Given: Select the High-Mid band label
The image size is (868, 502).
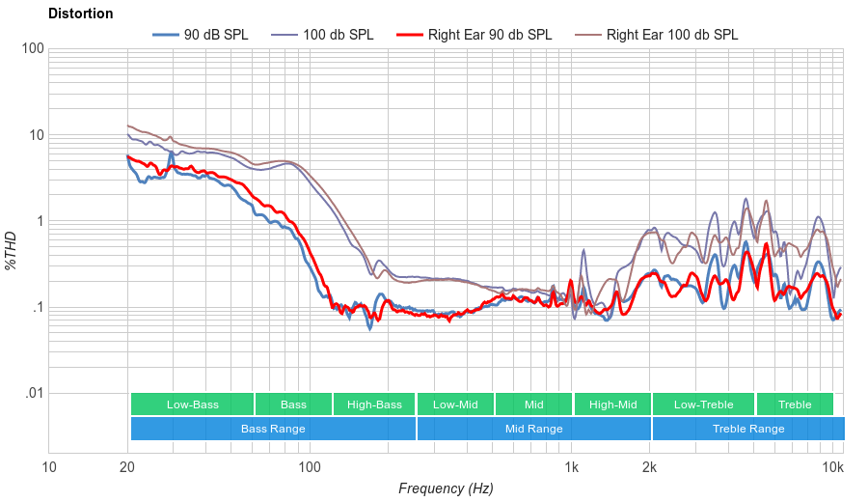Looking at the screenshot, I should [x=612, y=404].
